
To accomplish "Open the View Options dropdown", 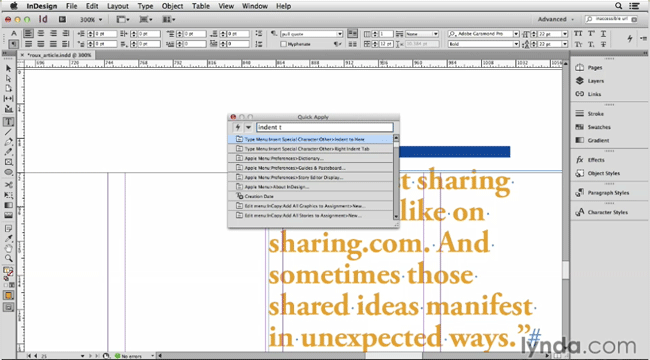I will click(x=123, y=19).
